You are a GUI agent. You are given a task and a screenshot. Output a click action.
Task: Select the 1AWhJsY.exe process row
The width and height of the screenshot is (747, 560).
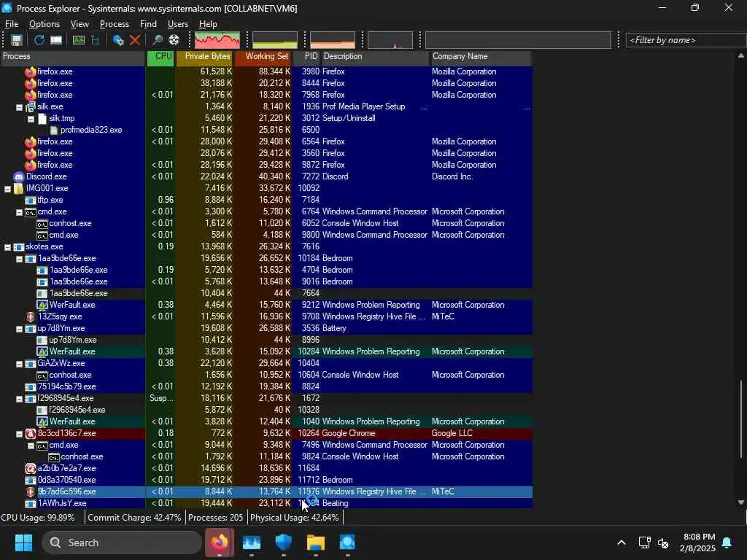tap(266, 503)
